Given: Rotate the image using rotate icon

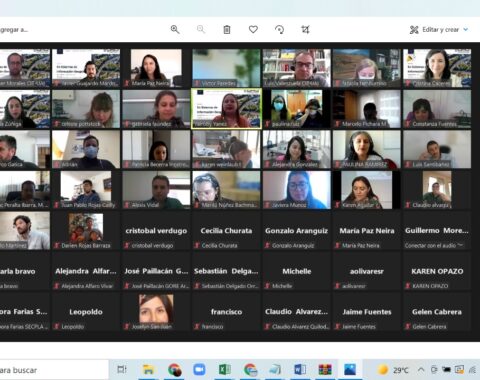Looking at the screenshot, I should pos(279,30).
